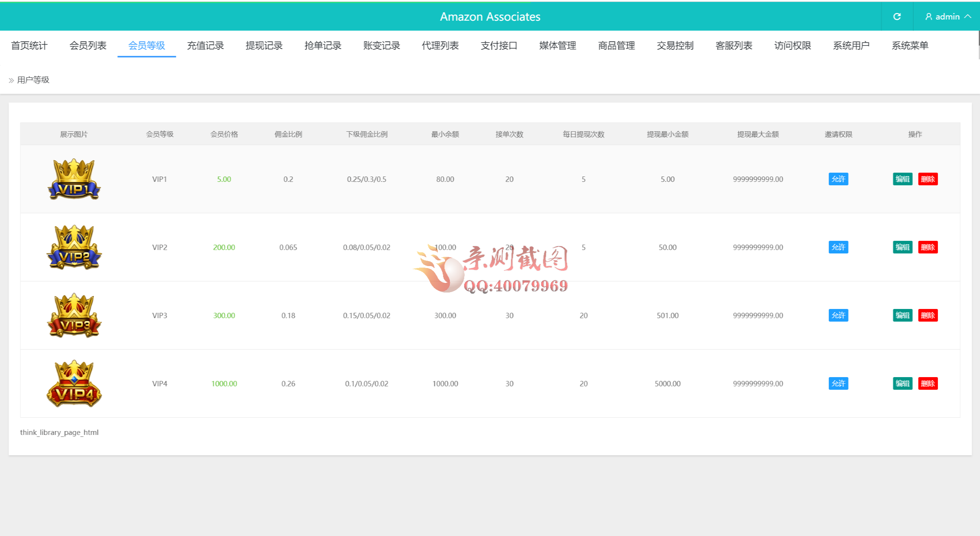
Task: Toggle invite permission 允许 for VIP3
Action: [838, 315]
